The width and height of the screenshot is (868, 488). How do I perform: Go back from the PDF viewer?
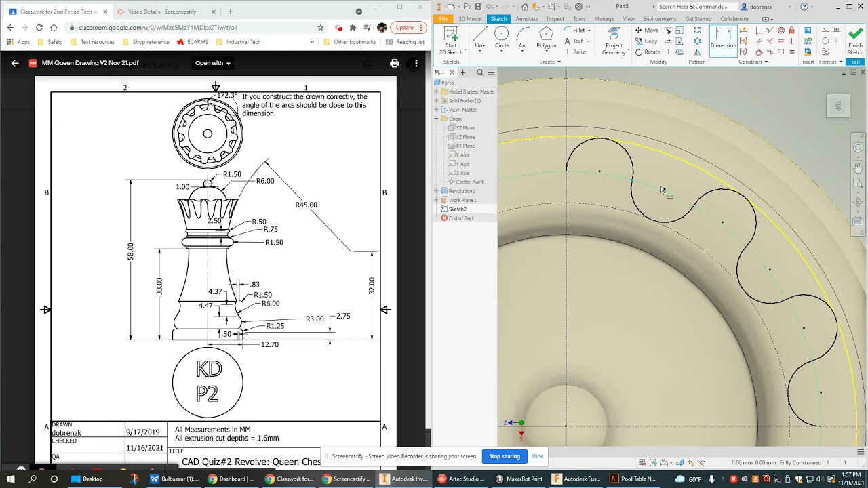[x=15, y=63]
